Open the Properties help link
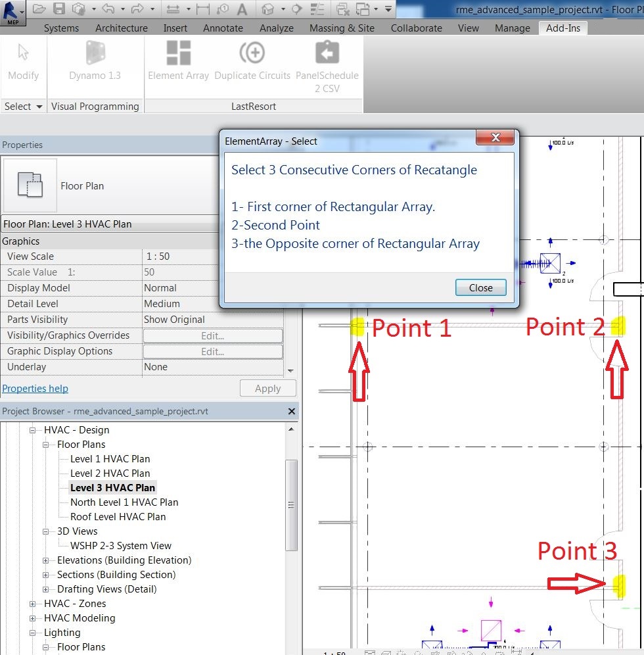The height and width of the screenshot is (655, 644). click(35, 388)
